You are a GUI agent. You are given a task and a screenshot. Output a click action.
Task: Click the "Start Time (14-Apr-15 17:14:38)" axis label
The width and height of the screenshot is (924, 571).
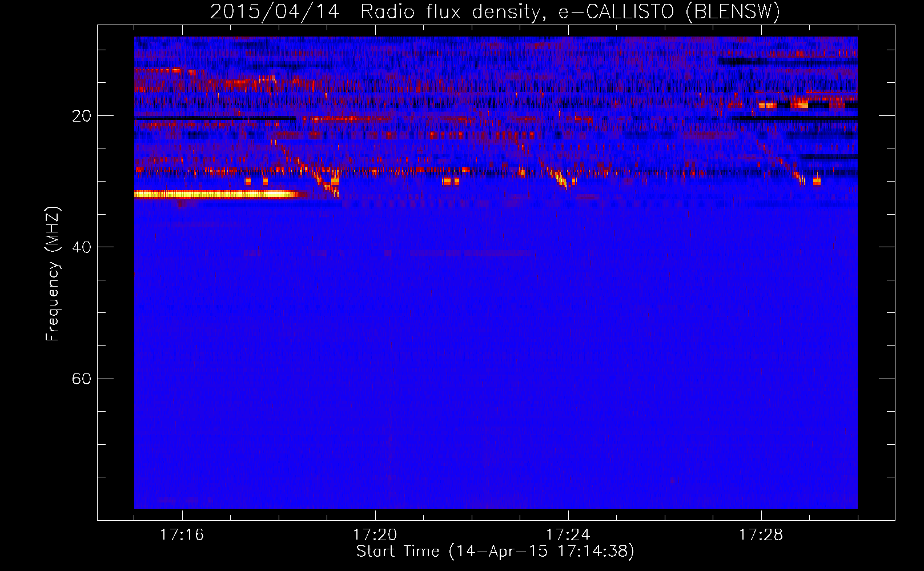[x=495, y=552]
